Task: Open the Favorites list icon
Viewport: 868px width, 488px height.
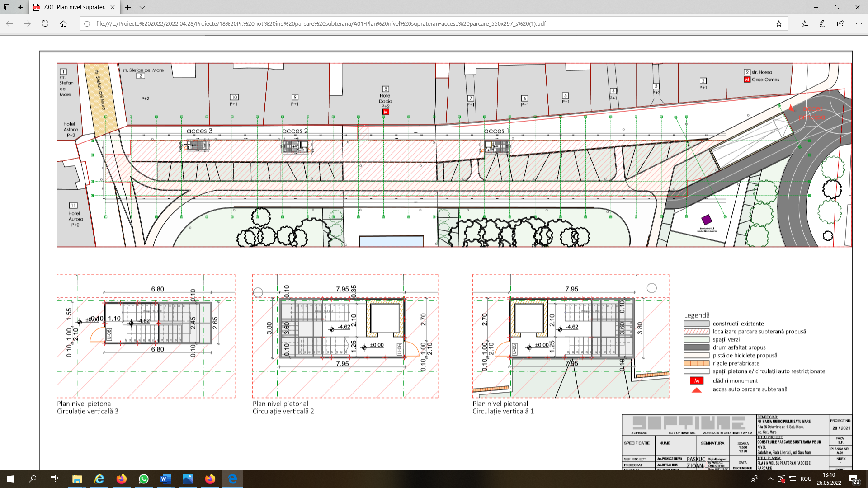Action: (805, 23)
